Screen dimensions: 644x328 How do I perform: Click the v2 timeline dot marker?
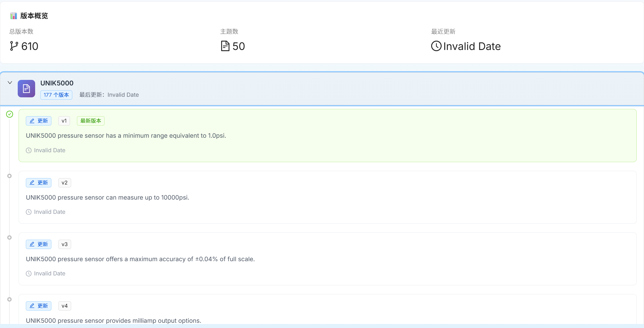tap(10, 176)
